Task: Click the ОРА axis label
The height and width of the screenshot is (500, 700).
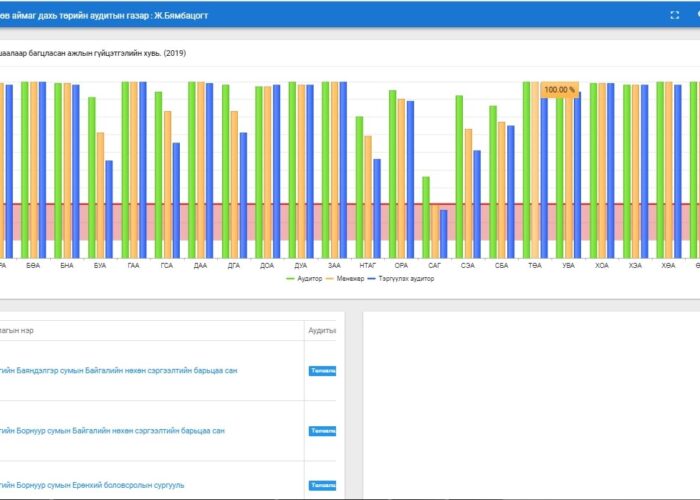Action: 401,266
